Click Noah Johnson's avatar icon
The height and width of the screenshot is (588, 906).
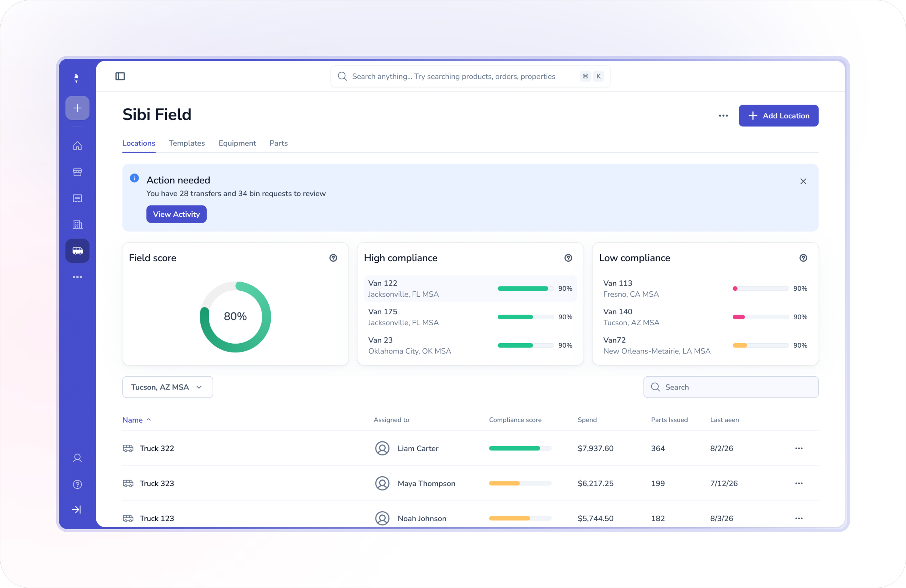tap(382, 518)
